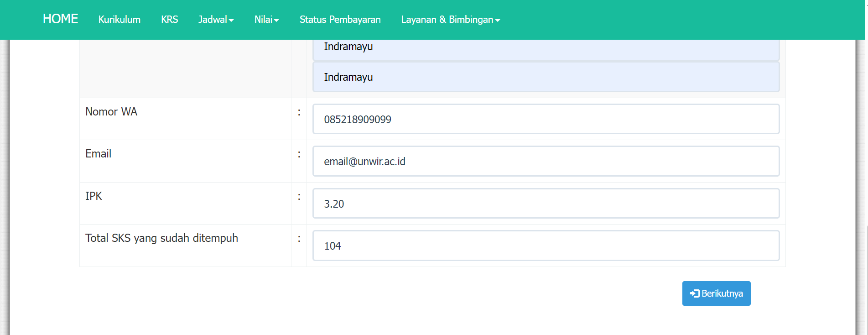
Task: Select the IPK field showing 3.20
Action: coord(546,204)
